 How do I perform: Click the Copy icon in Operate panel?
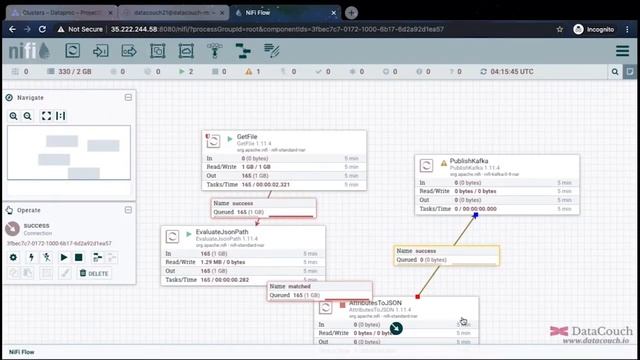13,273
